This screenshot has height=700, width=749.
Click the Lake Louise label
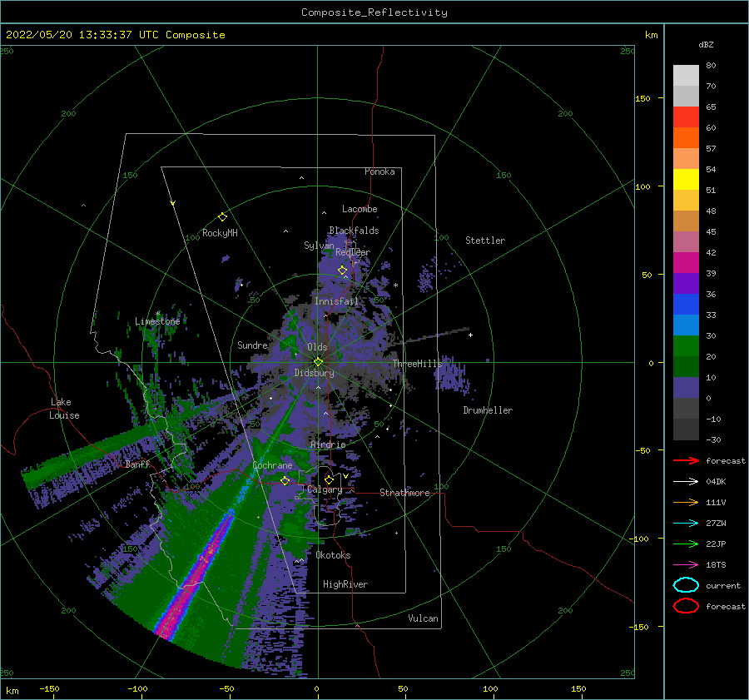click(64, 409)
